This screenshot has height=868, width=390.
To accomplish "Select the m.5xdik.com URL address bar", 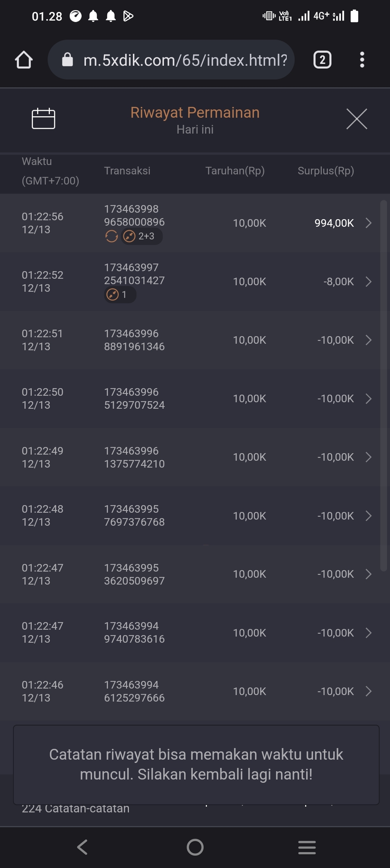I will point(185,60).
